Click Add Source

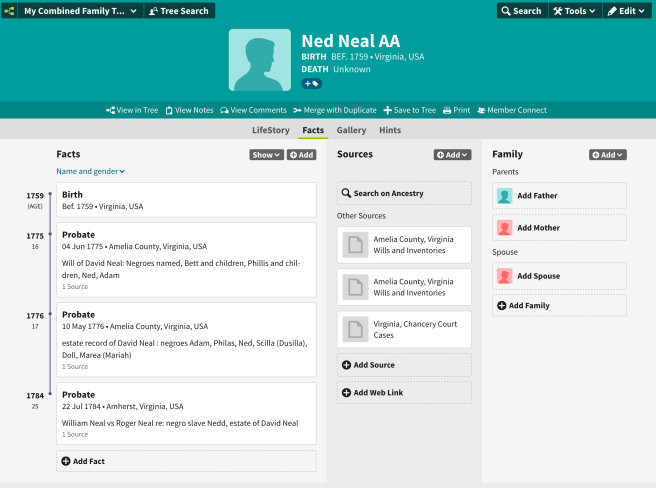click(404, 365)
